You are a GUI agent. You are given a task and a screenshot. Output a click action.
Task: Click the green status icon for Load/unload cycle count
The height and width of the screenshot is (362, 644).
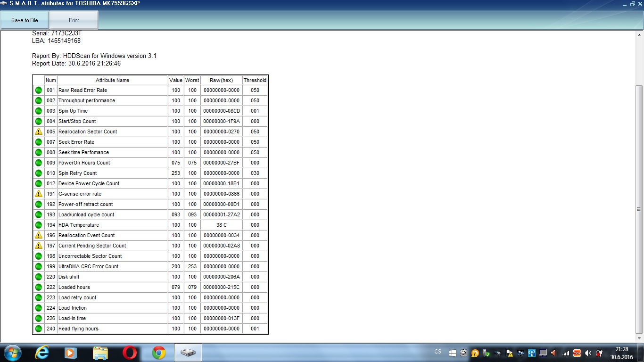pyautogui.click(x=39, y=214)
